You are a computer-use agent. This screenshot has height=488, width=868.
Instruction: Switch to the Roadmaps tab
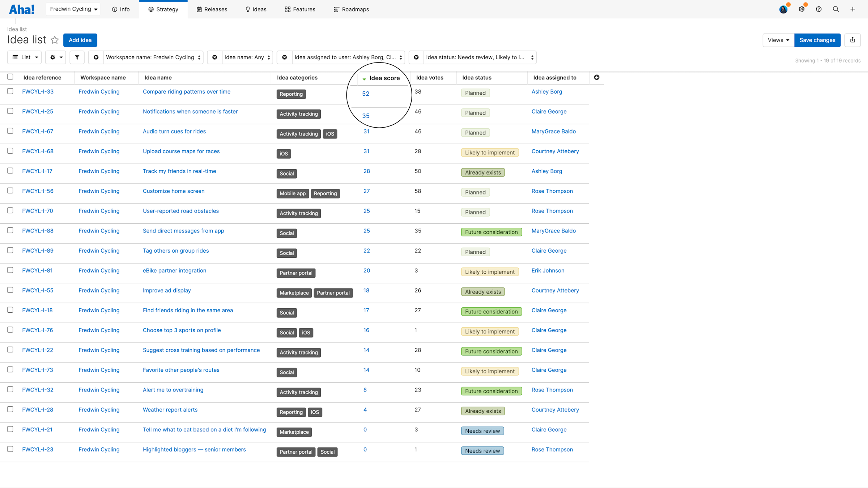[x=351, y=9]
